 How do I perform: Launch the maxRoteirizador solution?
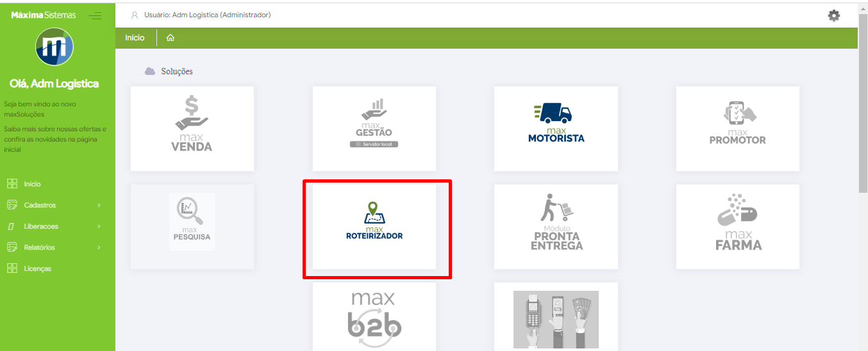[x=374, y=227]
